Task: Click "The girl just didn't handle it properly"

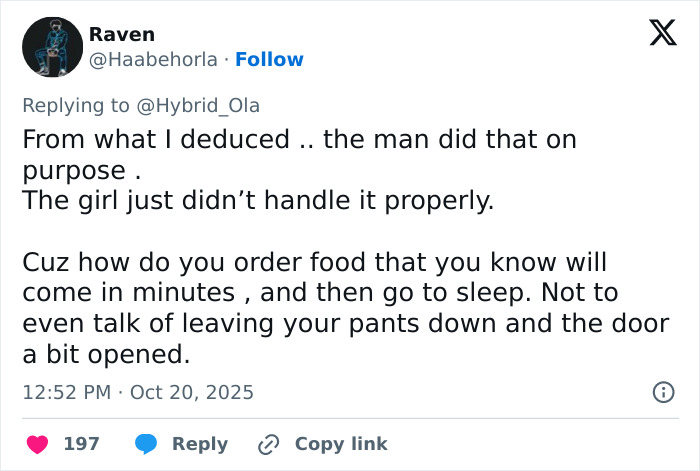Action: pos(258,201)
